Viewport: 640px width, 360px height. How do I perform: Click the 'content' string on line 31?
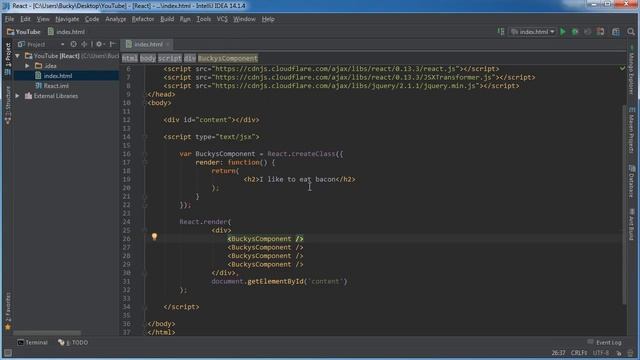pos(325,281)
